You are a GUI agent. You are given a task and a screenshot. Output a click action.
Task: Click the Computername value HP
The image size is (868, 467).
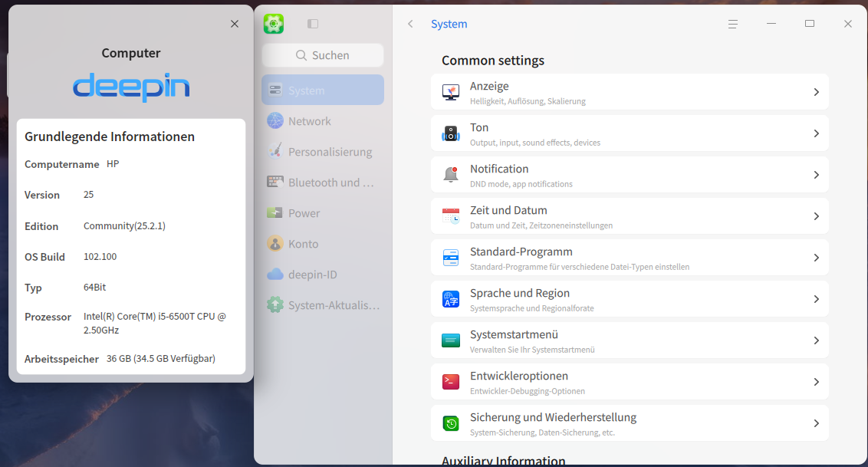(x=113, y=164)
